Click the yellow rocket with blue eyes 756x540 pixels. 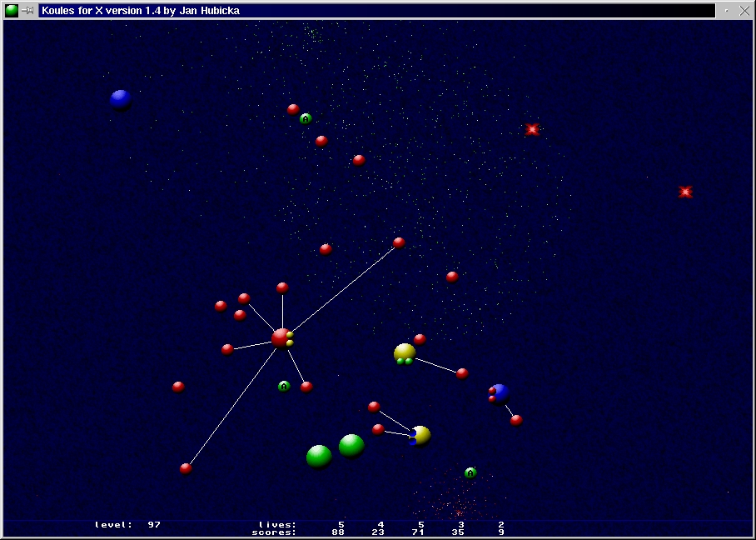pos(420,435)
